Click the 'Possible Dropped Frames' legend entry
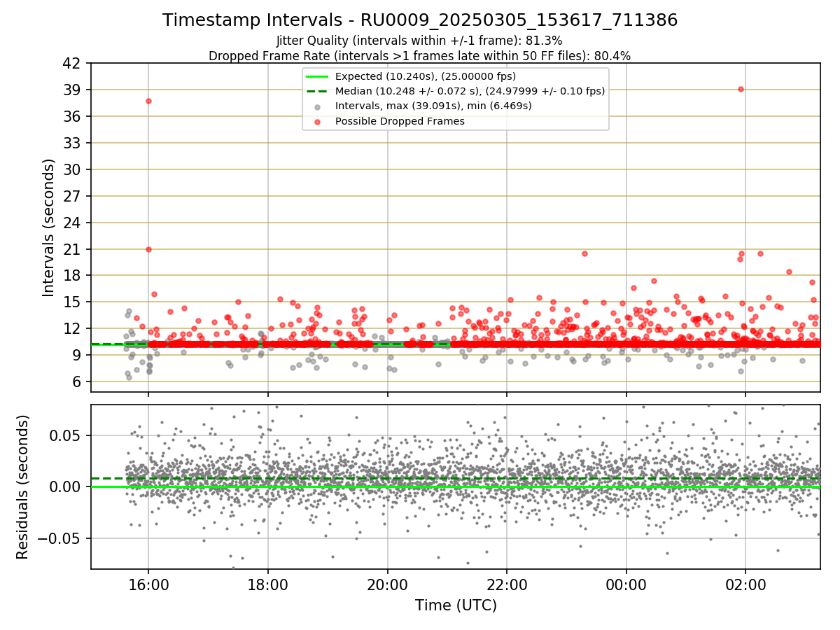Image resolution: width=840 pixels, height=630 pixels. pyautogui.click(x=400, y=121)
